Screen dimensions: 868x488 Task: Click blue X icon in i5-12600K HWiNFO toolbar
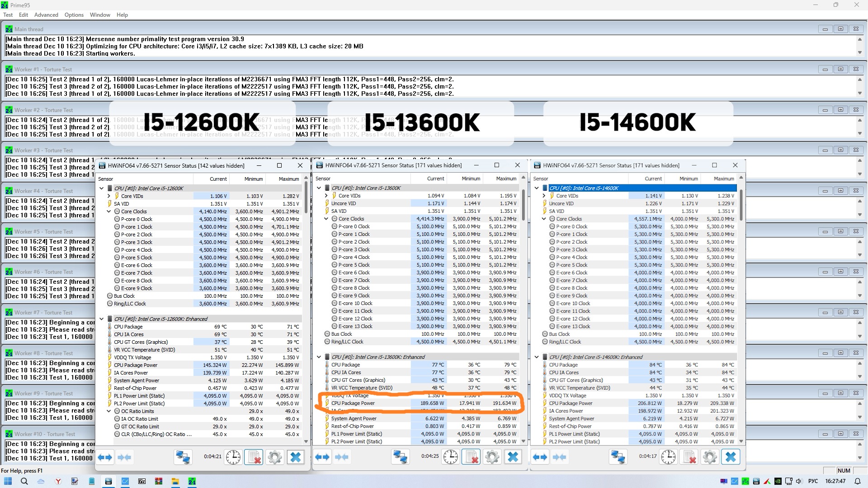tap(296, 457)
